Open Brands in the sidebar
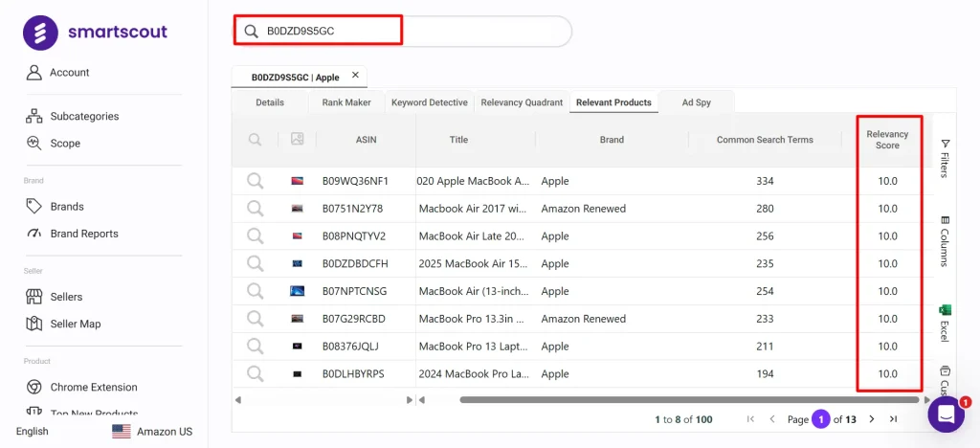 (55, 206)
